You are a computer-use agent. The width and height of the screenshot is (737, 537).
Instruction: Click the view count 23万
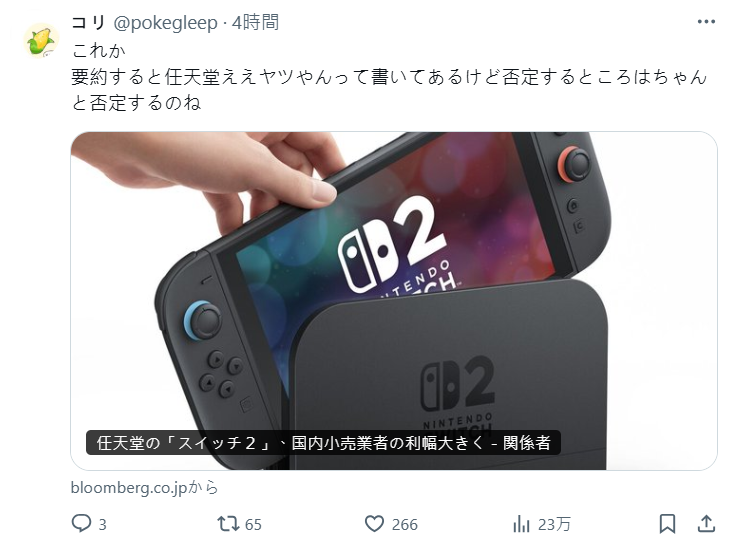click(554, 524)
